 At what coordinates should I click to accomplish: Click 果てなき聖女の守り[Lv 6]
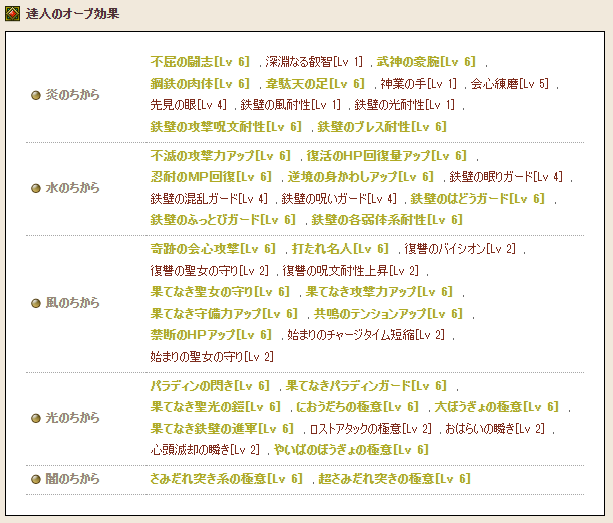(x=220, y=292)
